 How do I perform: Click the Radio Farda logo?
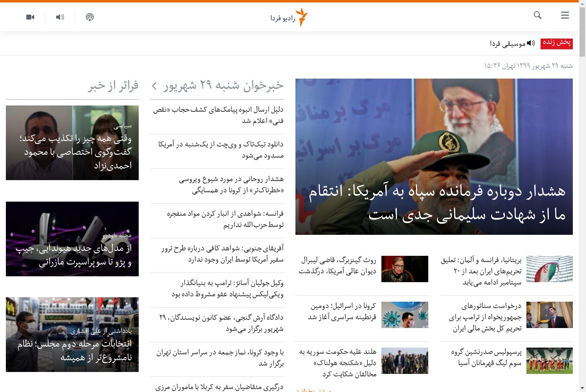point(290,18)
